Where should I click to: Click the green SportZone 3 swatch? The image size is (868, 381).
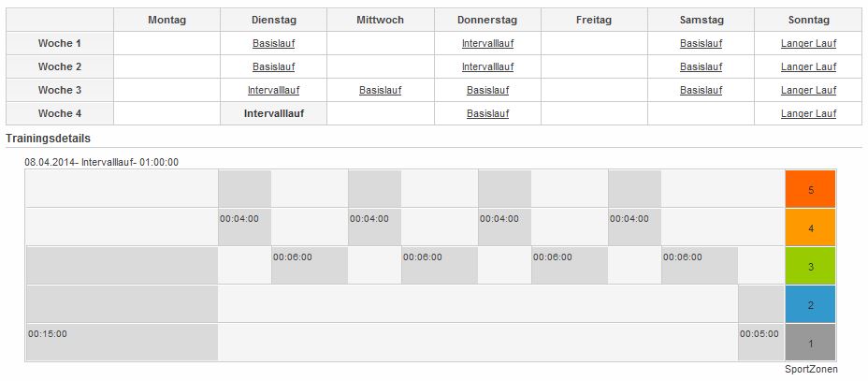810,266
